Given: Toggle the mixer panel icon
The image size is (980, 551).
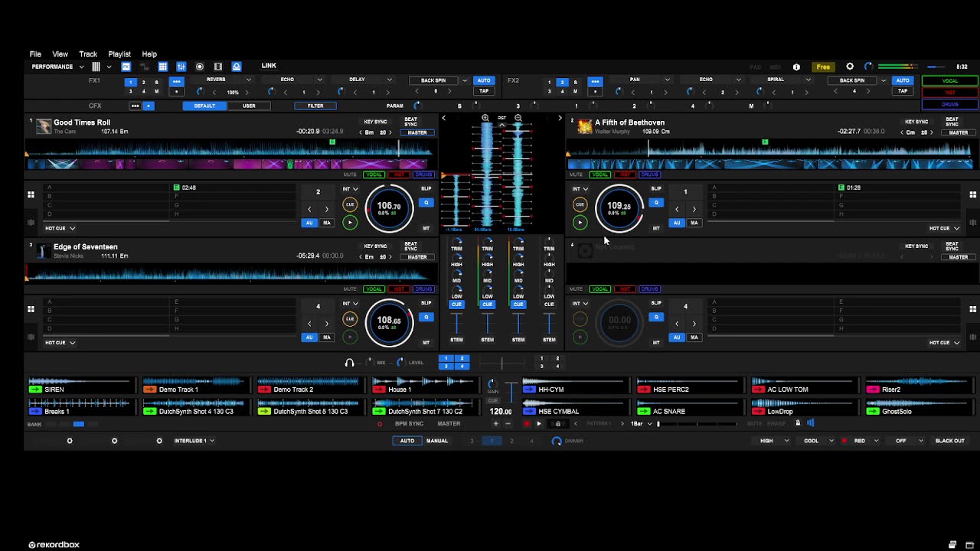Looking at the screenshot, I should [181, 67].
